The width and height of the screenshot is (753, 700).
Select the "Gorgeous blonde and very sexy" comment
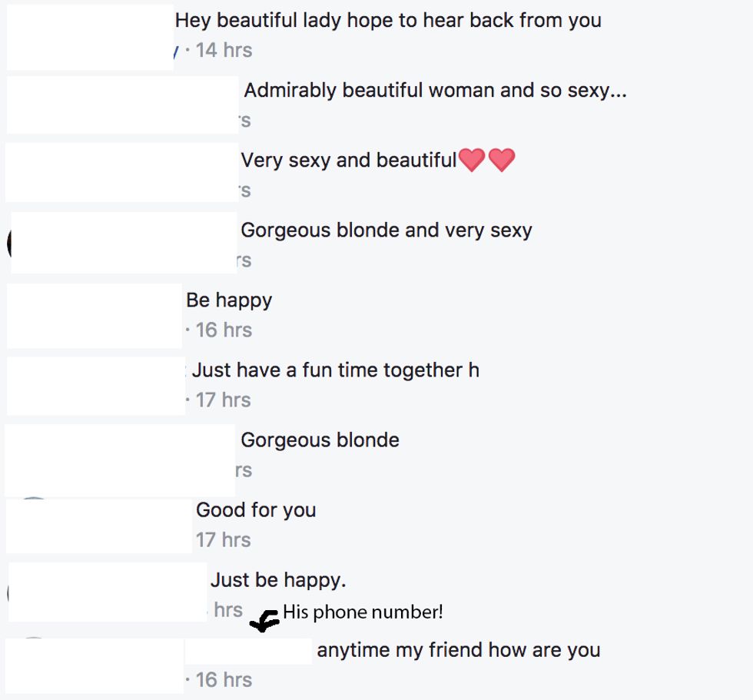(x=386, y=231)
